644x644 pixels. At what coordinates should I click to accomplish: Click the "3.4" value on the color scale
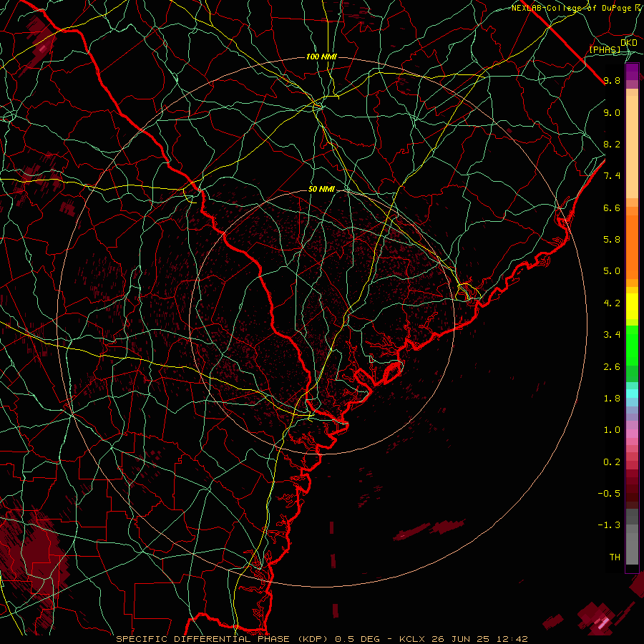tap(612, 335)
